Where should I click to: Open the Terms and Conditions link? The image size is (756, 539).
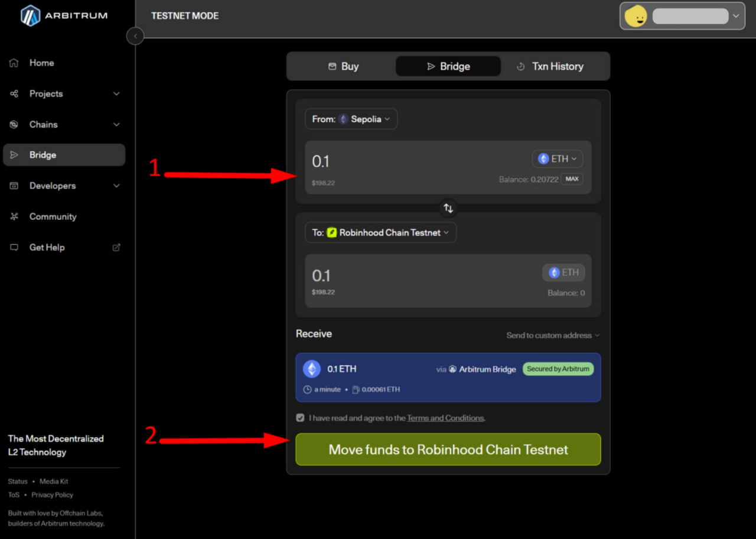click(x=445, y=418)
